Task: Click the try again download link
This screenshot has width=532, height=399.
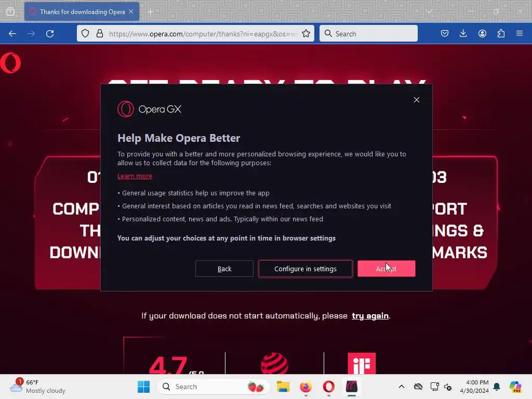Action: click(x=370, y=316)
